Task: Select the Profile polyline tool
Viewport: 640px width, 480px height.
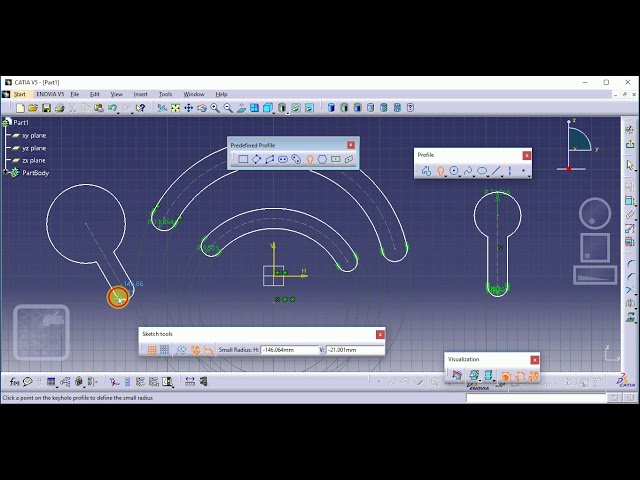Action: (x=426, y=171)
